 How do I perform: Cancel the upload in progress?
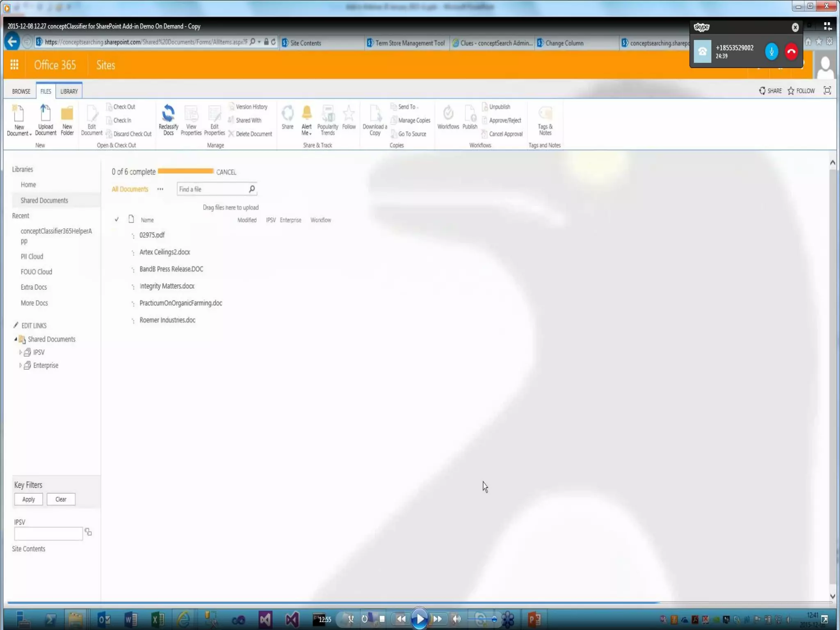coord(226,172)
